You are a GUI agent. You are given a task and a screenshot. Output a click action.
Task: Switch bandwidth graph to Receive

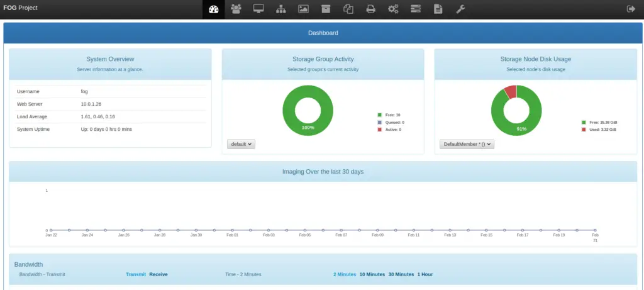tap(158, 274)
